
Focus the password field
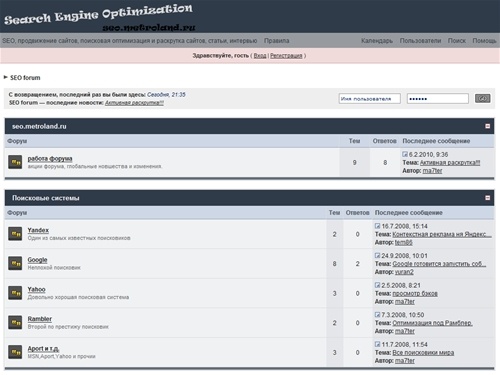[x=438, y=99]
